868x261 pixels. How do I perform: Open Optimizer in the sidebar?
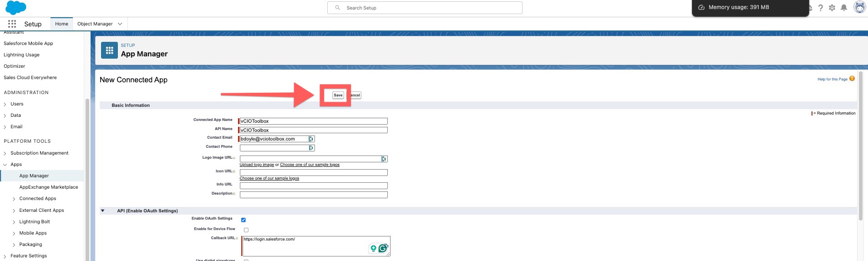coord(14,66)
